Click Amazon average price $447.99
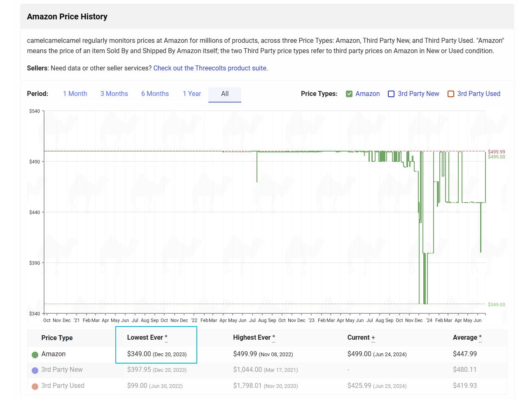The width and height of the screenshot is (532, 399). [465, 354]
